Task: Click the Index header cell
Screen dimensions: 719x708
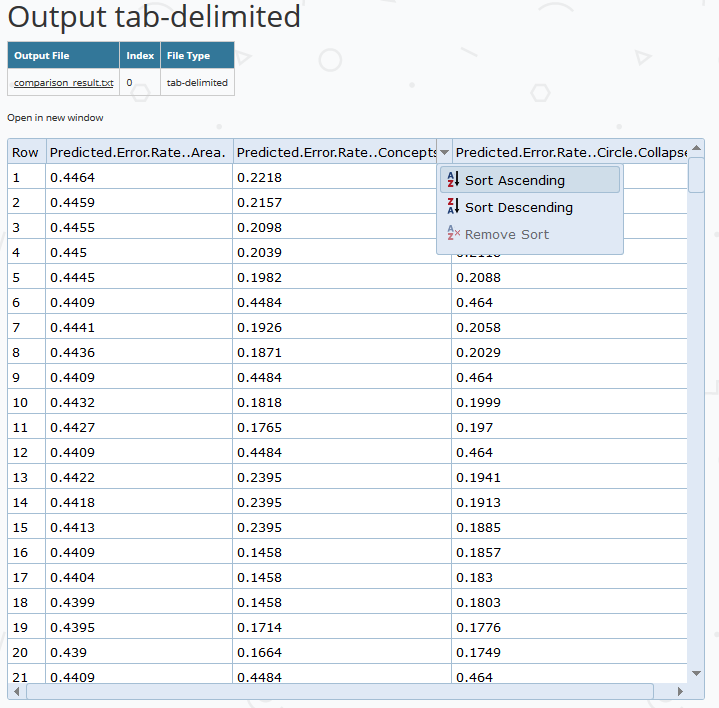Action: (x=140, y=55)
